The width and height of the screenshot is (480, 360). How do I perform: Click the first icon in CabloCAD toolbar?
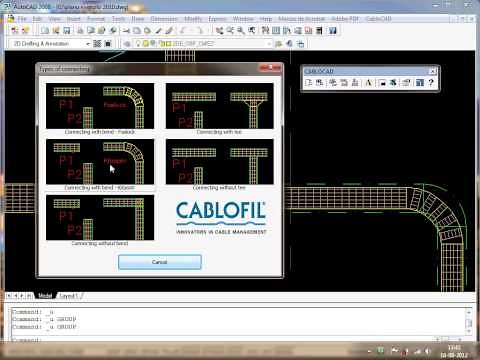pyautogui.click(x=309, y=82)
